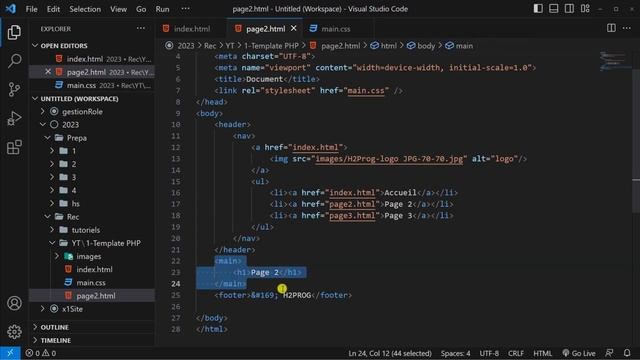
Task: Start Go Live server
Action: 579,353
